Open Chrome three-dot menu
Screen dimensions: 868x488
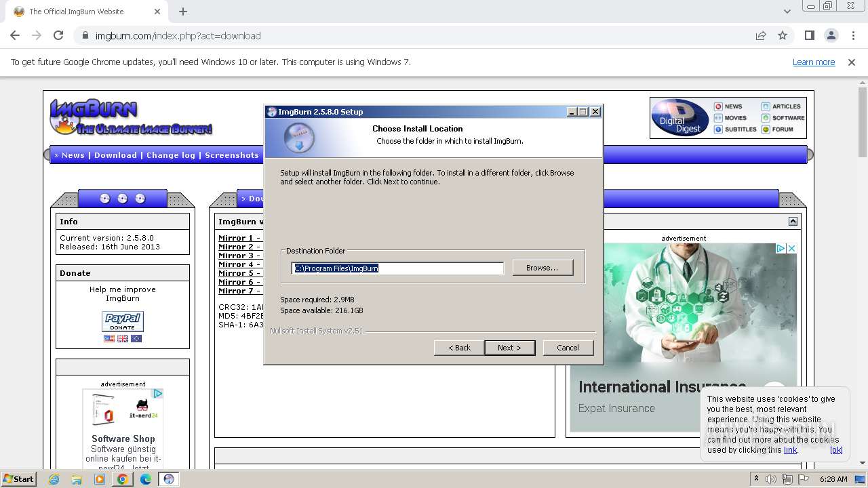[x=853, y=36]
